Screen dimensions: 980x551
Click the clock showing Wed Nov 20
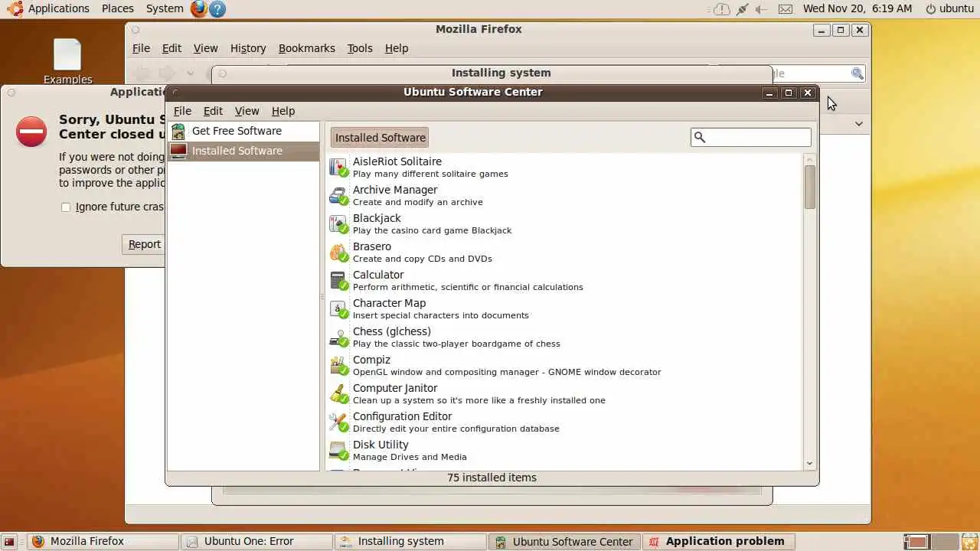click(x=857, y=8)
